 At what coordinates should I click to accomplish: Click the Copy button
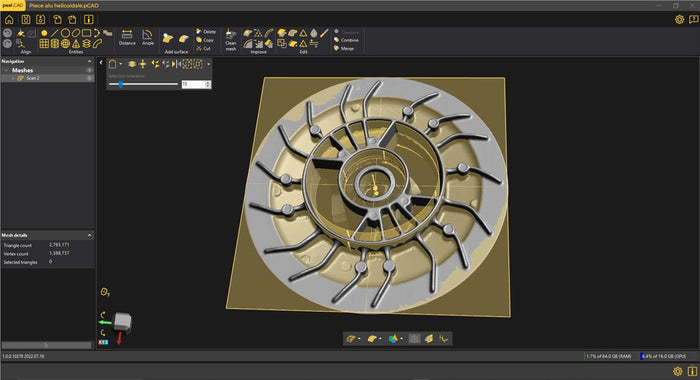tap(205, 40)
